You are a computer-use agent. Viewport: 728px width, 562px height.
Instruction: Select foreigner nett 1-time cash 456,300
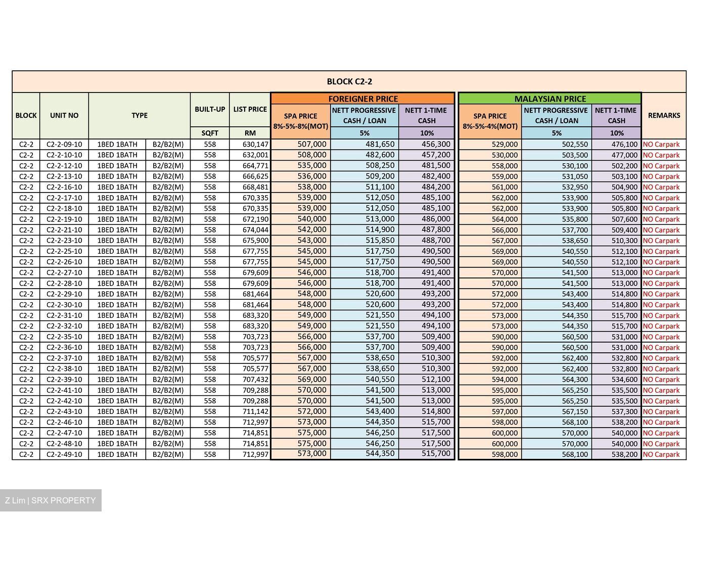[436, 144]
